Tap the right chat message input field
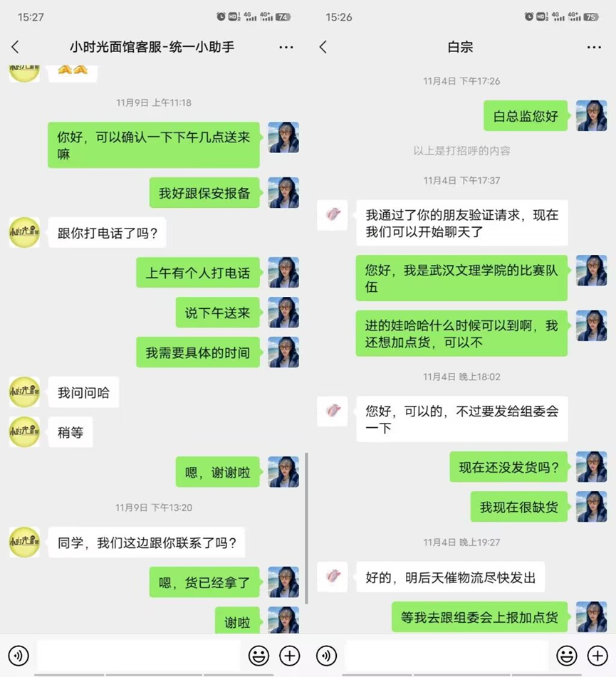The height and width of the screenshot is (677, 616). point(447,656)
